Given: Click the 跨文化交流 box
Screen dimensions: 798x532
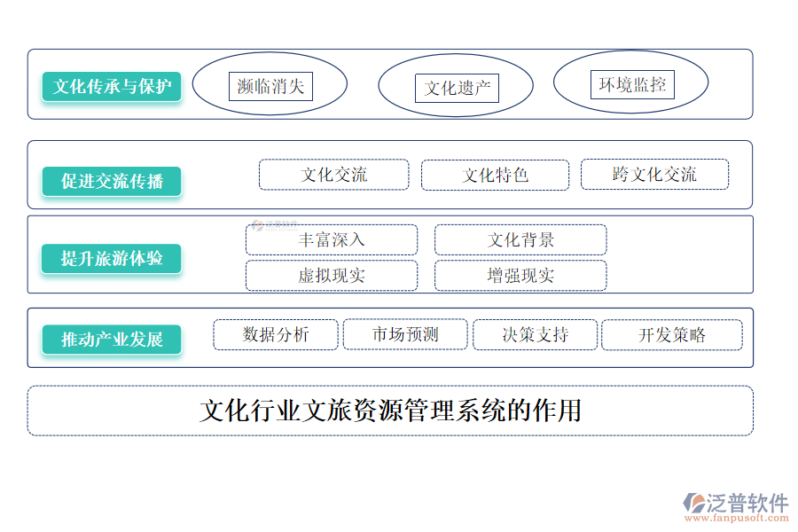Looking at the screenshot, I should click(x=654, y=175).
